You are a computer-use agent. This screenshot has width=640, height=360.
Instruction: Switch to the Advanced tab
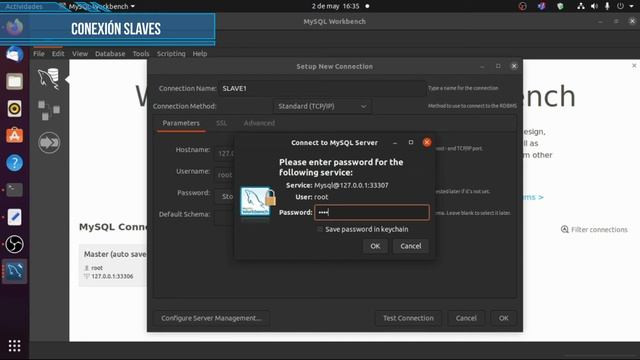coord(259,123)
